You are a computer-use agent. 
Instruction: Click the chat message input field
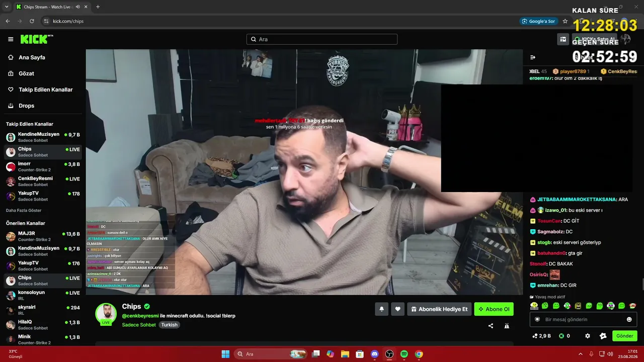tap(584, 319)
